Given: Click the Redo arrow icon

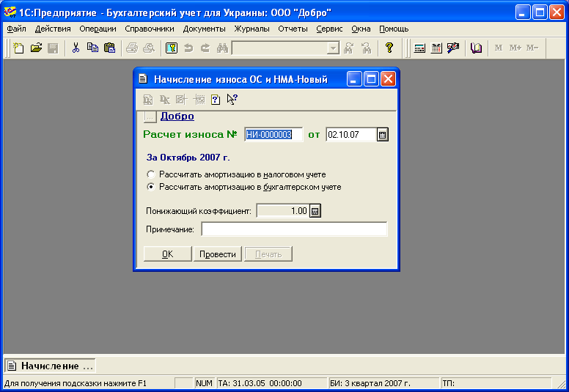Looking at the screenshot, I should click(205, 48).
